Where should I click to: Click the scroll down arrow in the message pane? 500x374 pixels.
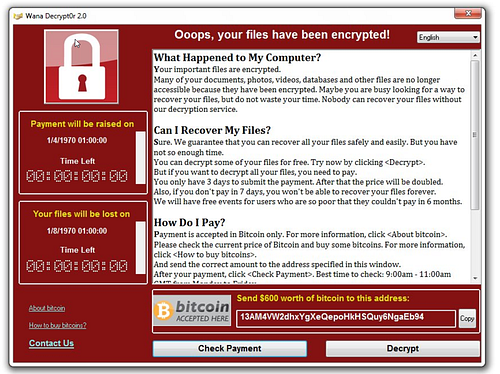(475, 278)
